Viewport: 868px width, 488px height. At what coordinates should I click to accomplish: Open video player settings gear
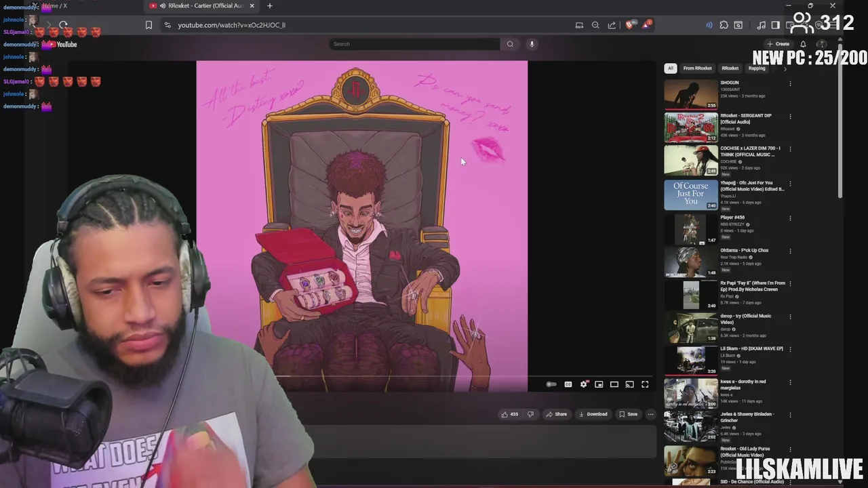[584, 384]
